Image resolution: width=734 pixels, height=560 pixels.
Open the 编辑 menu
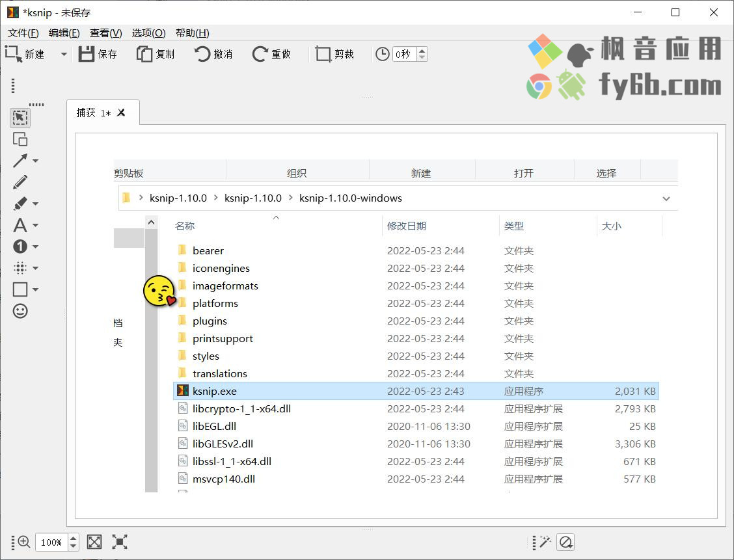click(64, 33)
